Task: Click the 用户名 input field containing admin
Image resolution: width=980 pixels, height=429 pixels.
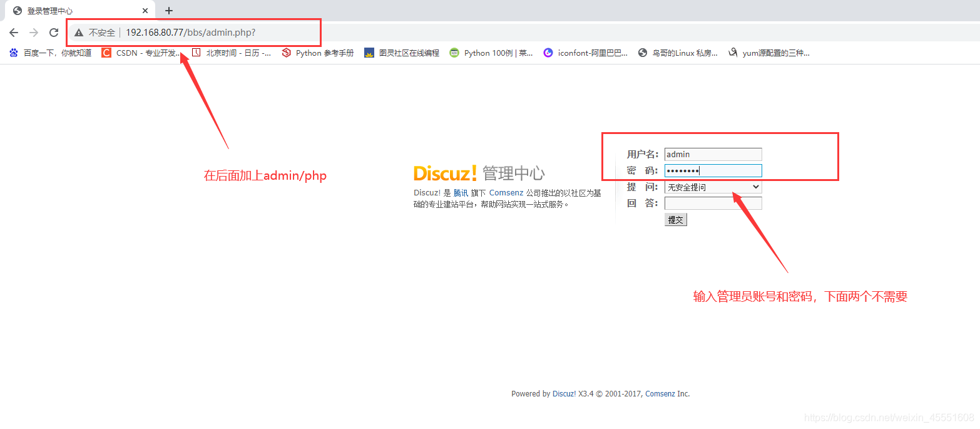Action: [x=713, y=154]
